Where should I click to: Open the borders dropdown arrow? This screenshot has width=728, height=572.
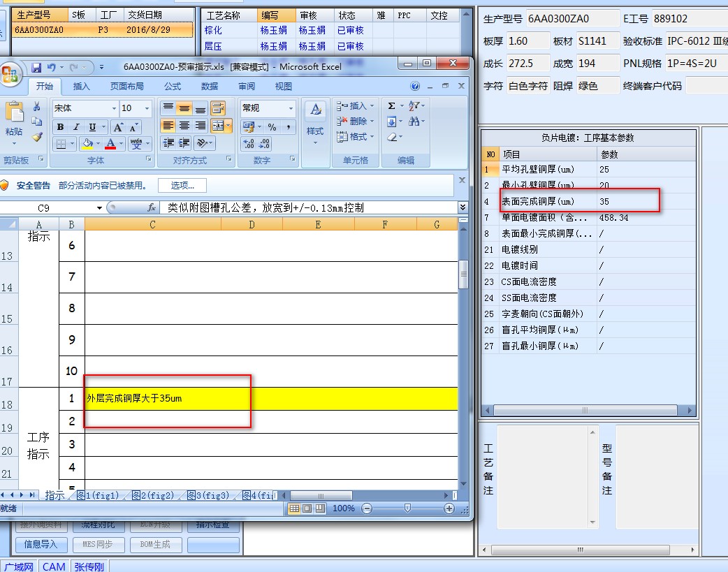(73, 143)
